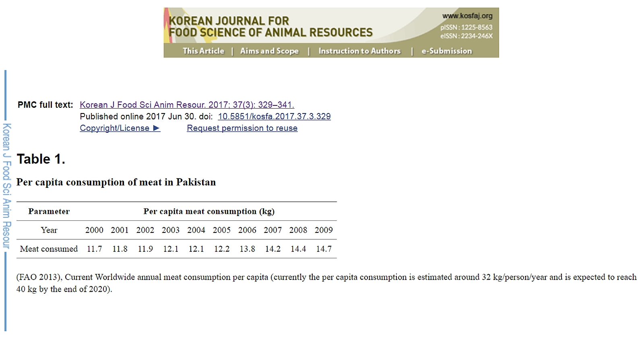Screen dimensions: 644x358
Task: Select year cell 2003
Action: coord(171,230)
